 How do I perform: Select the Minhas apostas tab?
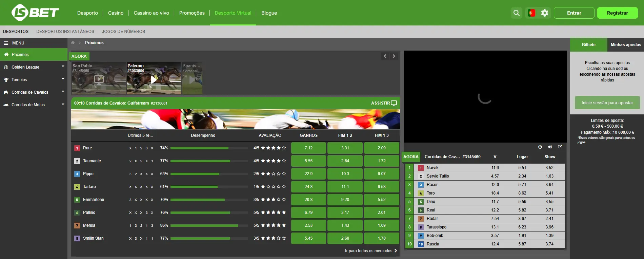[626, 45]
